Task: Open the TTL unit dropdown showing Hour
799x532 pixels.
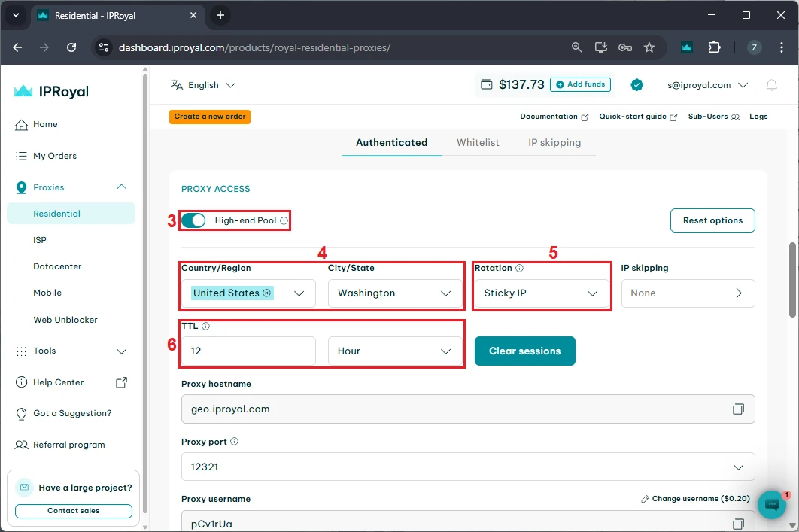Action: pos(395,351)
